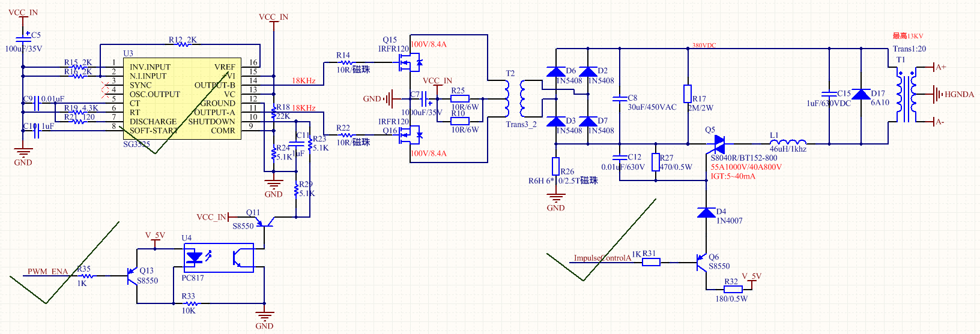
Task: Select the 'Trans3_2' transformer label
Action: 521,124
